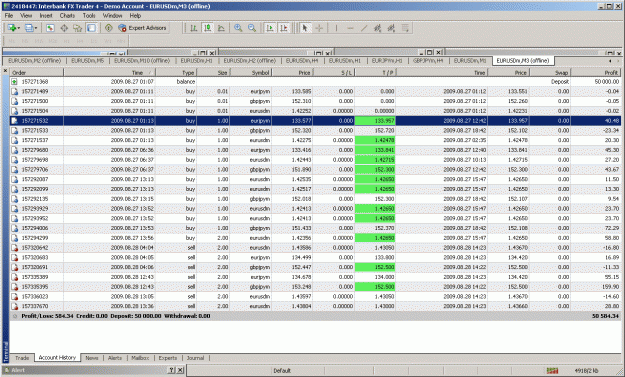Sort by the Symbol column header
Image resolution: width=625 pixels, height=377 pixels.
pos(251,73)
